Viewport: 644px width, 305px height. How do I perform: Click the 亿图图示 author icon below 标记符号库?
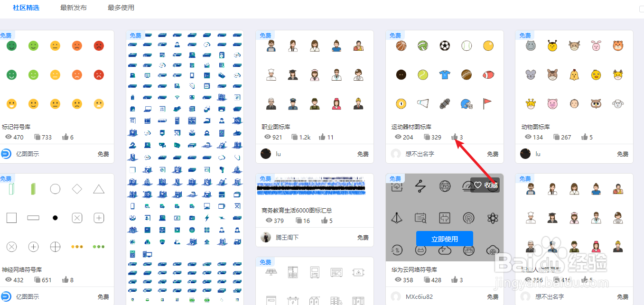(5, 153)
